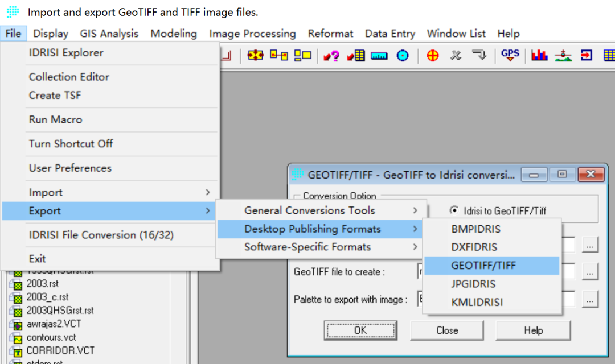Activate the cursor inquiry question-mark tool
Viewport: 615px width, 364px height.
coord(331,56)
